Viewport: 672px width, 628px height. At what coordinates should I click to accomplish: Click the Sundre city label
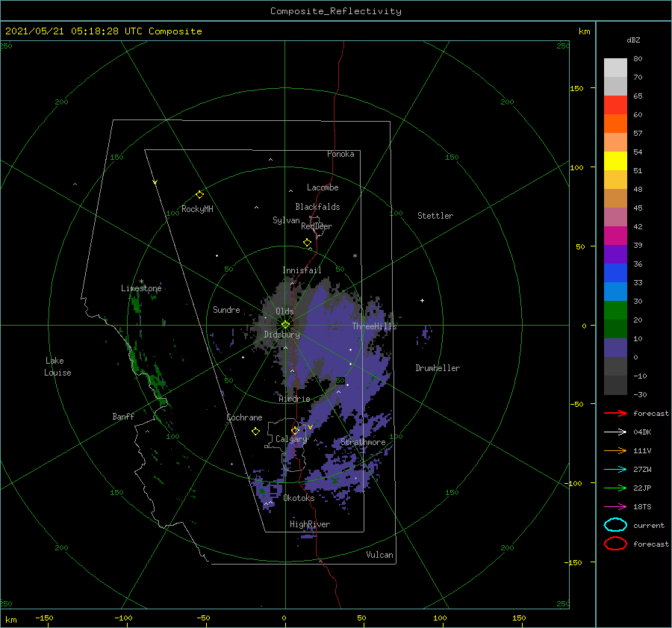point(226,309)
